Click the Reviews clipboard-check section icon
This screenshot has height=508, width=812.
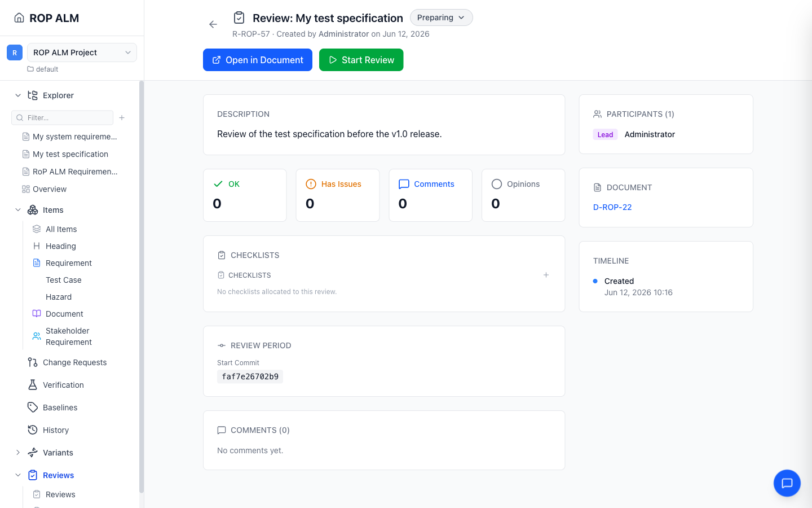point(33,475)
